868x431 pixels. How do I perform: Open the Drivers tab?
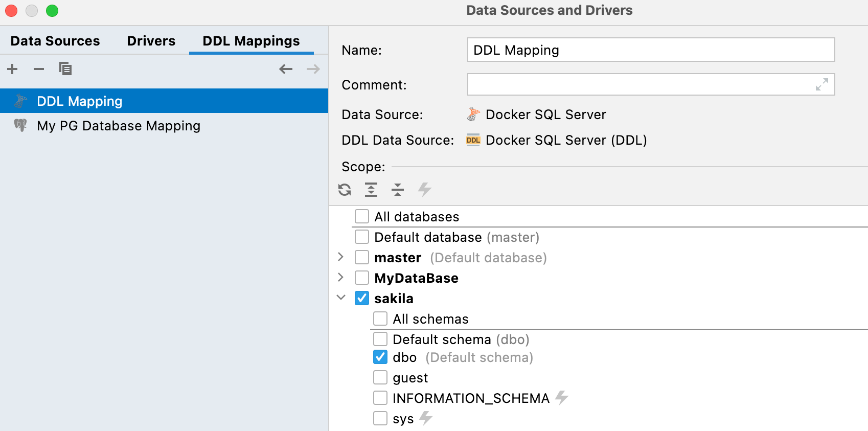pos(151,41)
